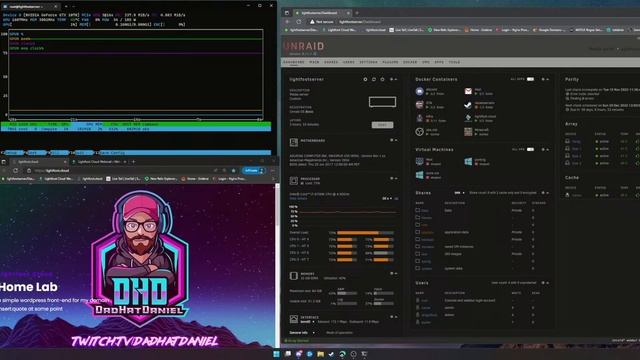Image resolution: width=640 pixels, height=360 pixels.
Task: Click the Memory panel icon
Action: point(293,276)
